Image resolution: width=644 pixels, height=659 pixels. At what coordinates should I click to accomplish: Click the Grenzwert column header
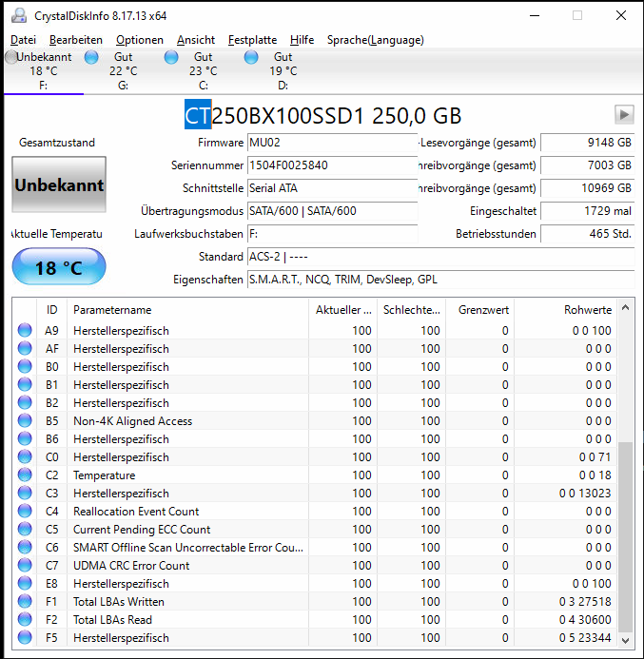coord(480,310)
